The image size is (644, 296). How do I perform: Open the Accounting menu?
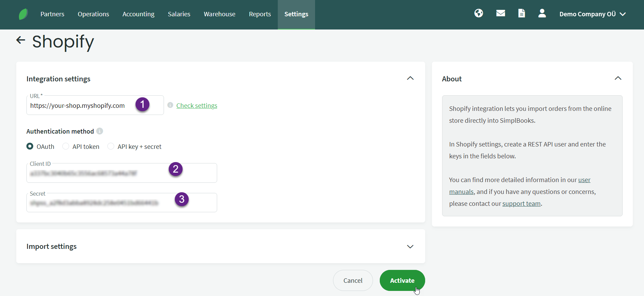tap(138, 14)
